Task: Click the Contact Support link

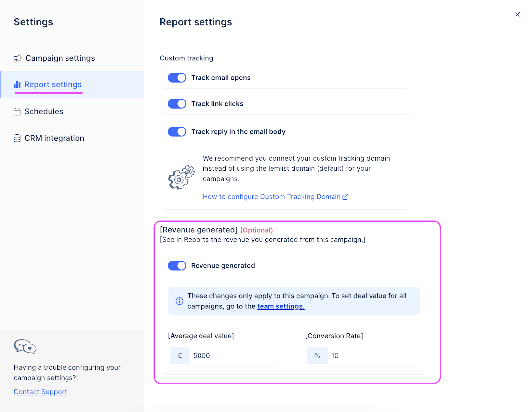Action: click(x=40, y=392)
